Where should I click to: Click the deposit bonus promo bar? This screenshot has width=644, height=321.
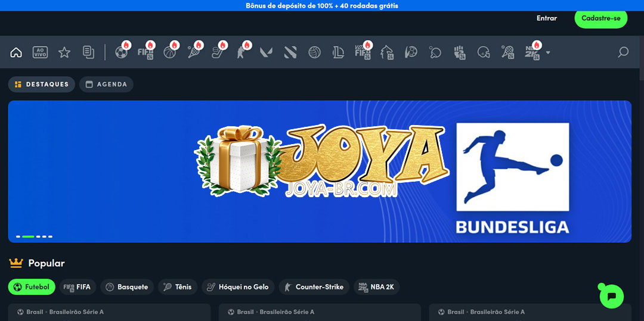[322, 6]
